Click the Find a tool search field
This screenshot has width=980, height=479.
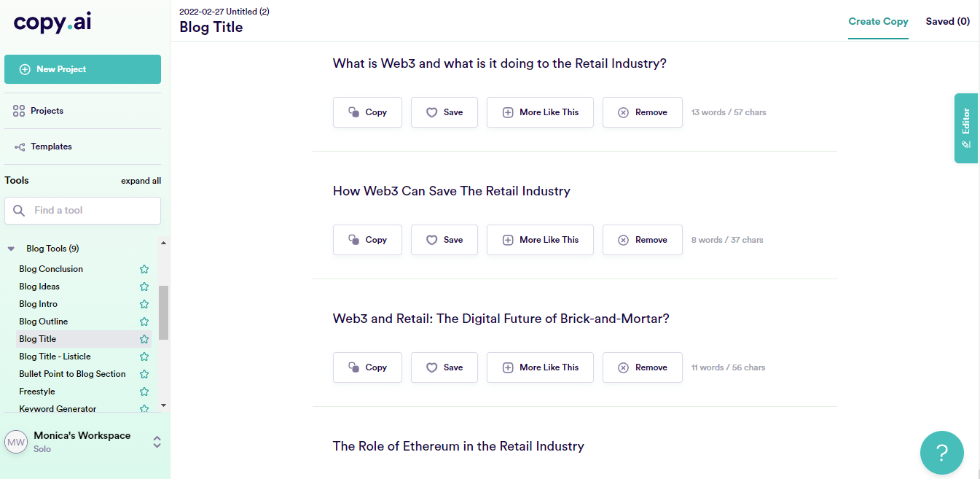click(91, 211)
